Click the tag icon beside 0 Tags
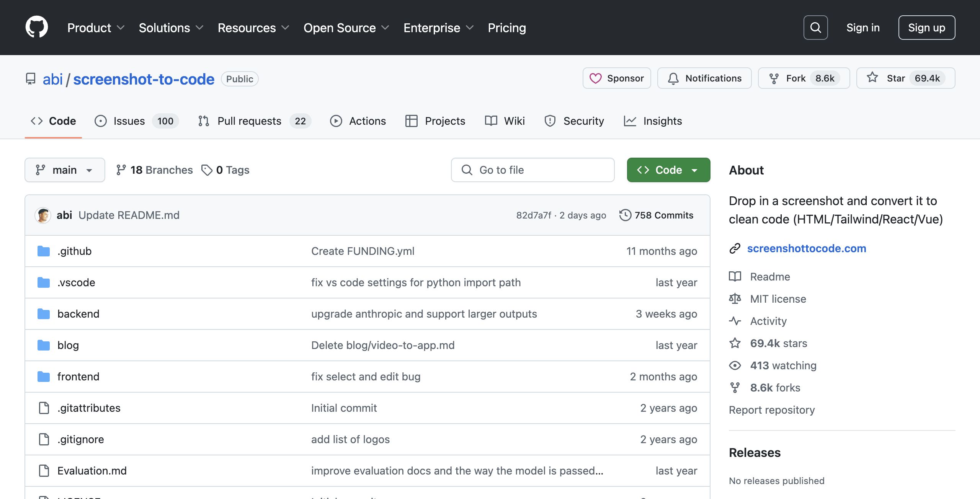 click(x=207, y=170)
